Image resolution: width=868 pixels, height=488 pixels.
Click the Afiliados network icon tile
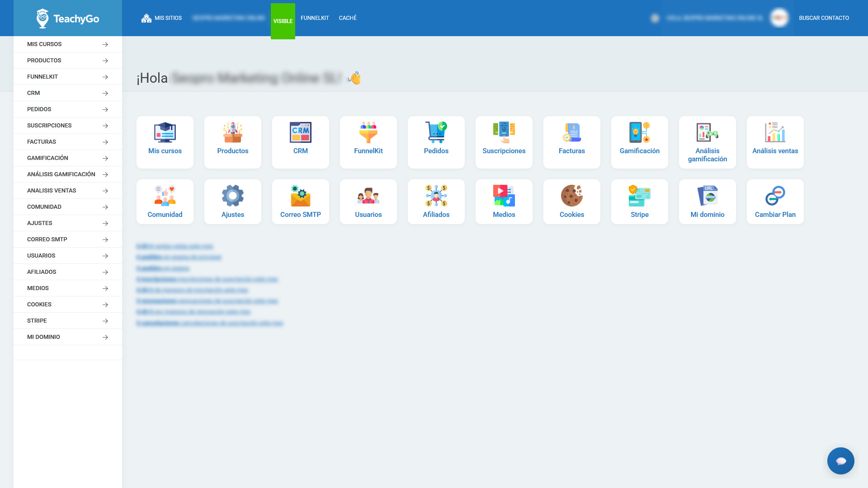(436, 202)
